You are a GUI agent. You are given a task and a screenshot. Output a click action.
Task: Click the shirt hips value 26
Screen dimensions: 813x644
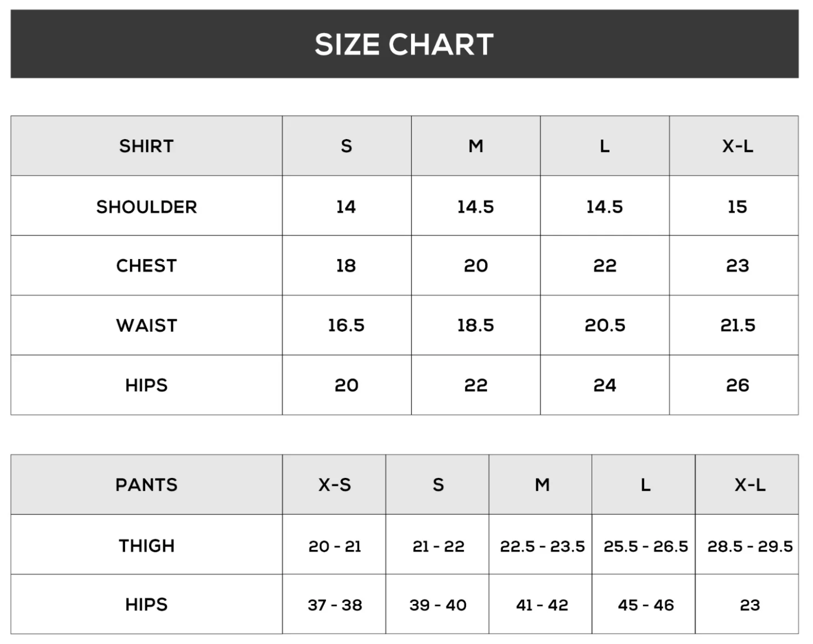pyautogui.click(x=738, y=385)
